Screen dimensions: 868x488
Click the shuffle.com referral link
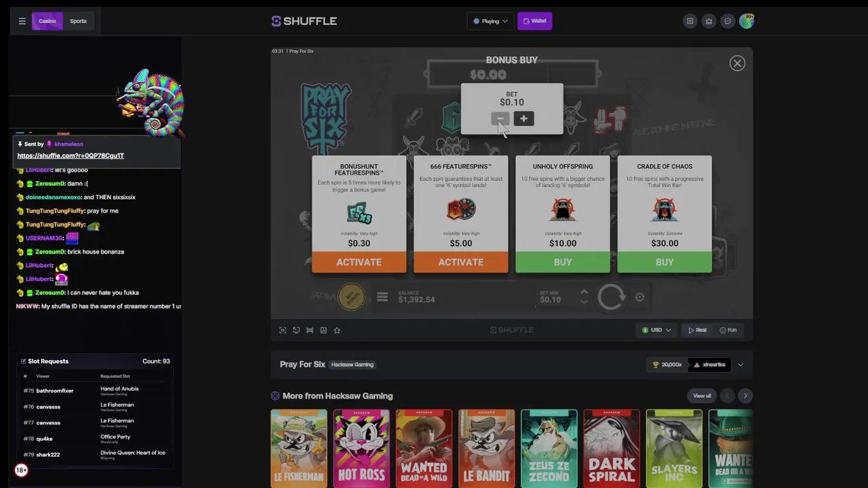click(71, 156)
